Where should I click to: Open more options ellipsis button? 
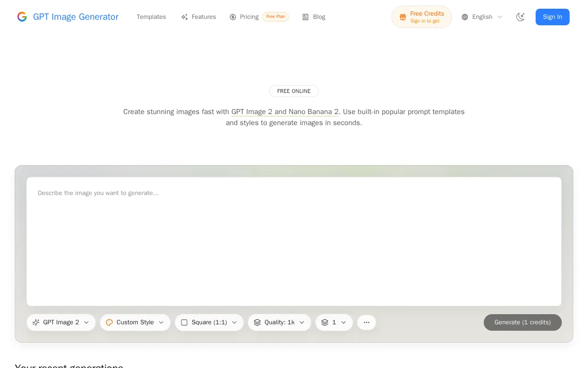(367, 322)
